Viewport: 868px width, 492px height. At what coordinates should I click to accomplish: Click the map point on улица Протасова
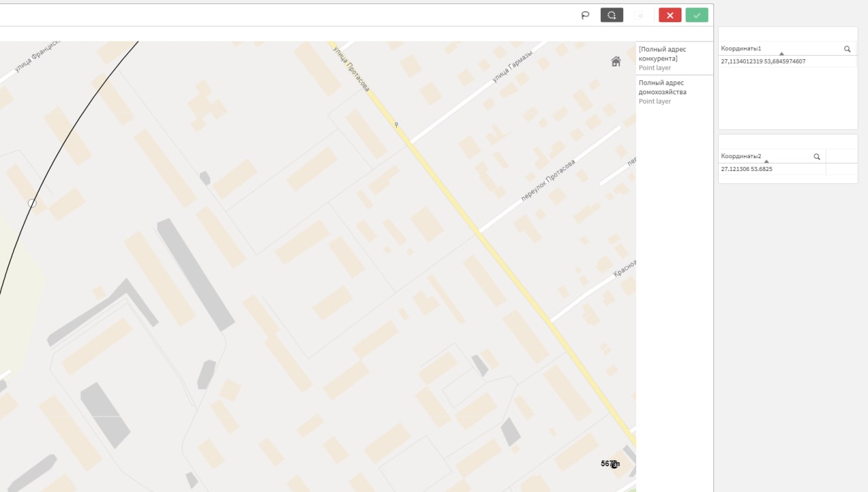tap(396, 125)
